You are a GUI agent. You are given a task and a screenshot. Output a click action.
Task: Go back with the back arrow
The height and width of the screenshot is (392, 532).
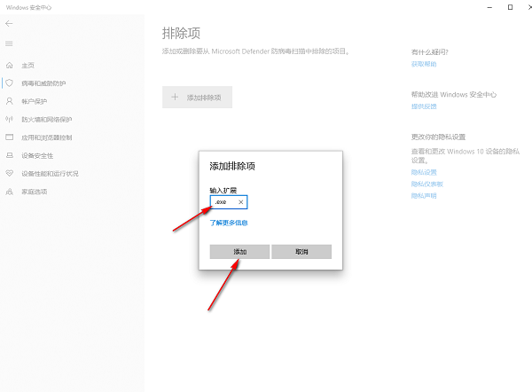pyautogui.click(x=9, y=23)
